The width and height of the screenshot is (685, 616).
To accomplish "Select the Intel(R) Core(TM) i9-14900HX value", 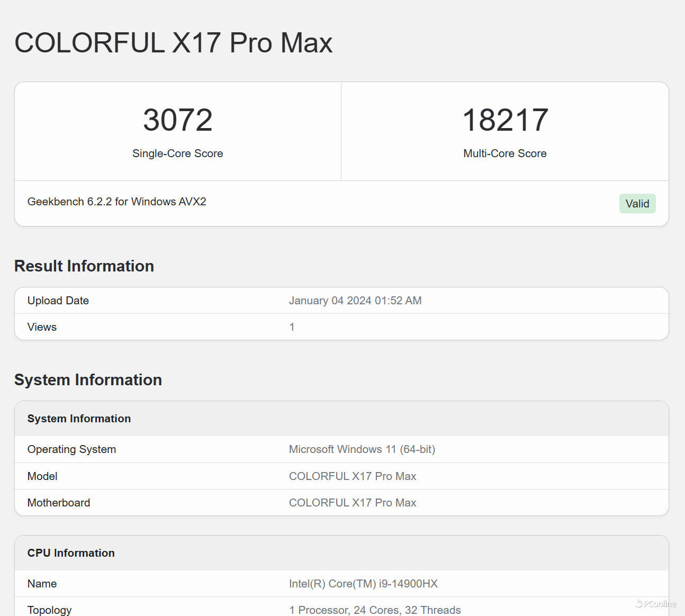I will pyautogui.click(x=363, y=584).
